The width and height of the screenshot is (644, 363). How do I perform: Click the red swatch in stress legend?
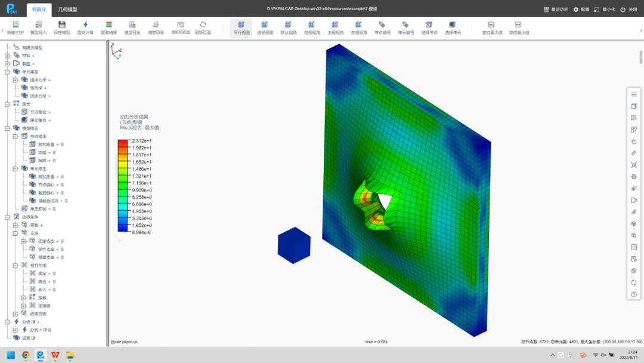(x=123, y=141)
